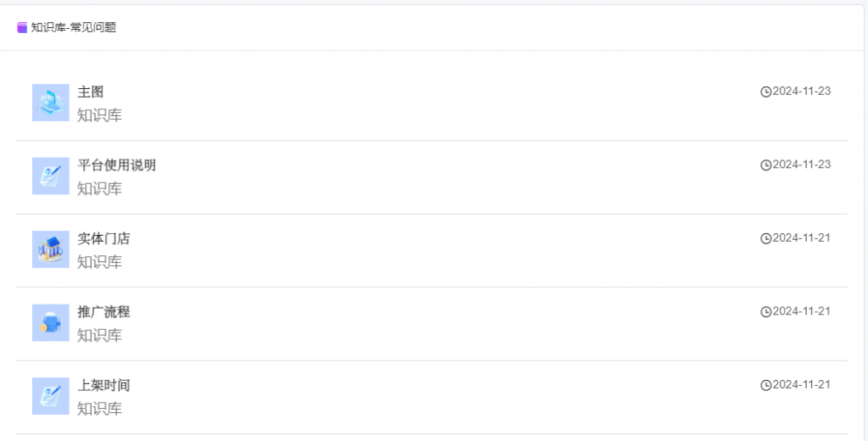This screenshot has width=868, height=441.
Task: Click 知识库 category label under 推广流程
Action: pos(100,335)
